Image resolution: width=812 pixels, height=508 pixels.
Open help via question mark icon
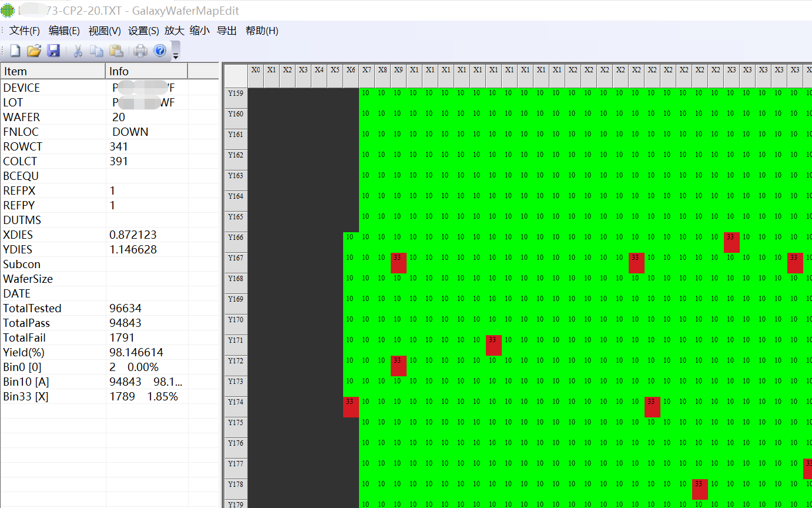tap(160, 51)
